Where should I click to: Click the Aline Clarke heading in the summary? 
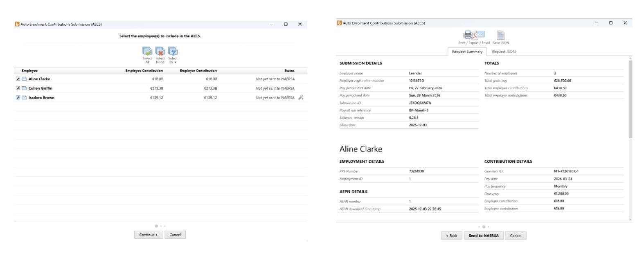point(361,149)
